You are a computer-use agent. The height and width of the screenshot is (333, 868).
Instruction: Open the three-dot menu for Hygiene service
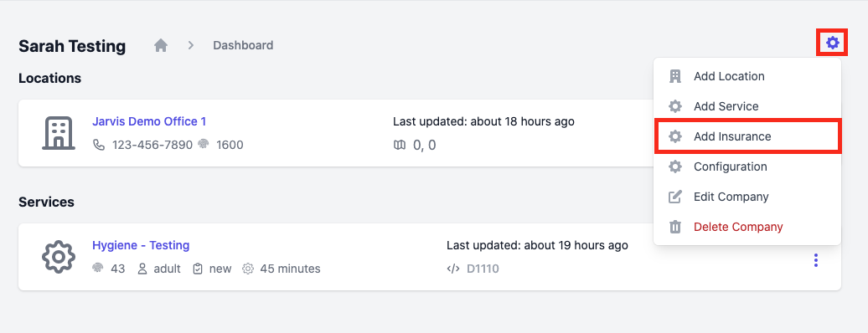click(x=815, y=260)
